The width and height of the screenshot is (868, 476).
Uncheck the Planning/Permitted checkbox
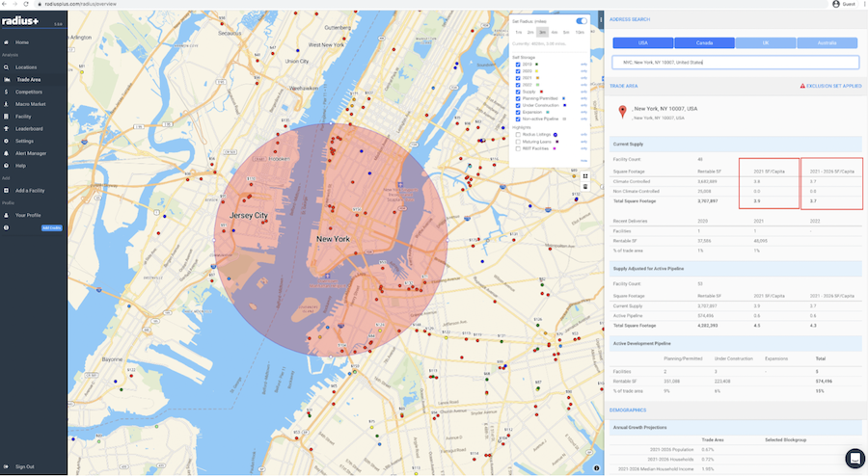click(x=518, y=98)
